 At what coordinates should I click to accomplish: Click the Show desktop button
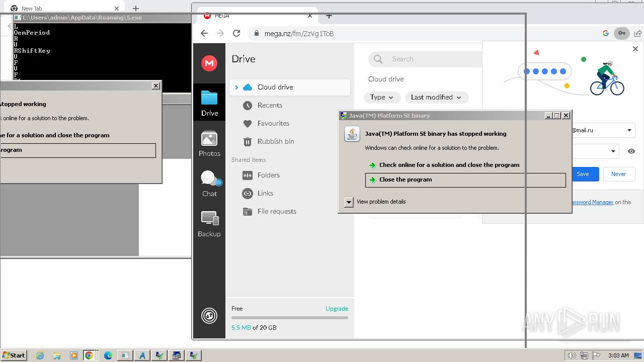[638, 355]
